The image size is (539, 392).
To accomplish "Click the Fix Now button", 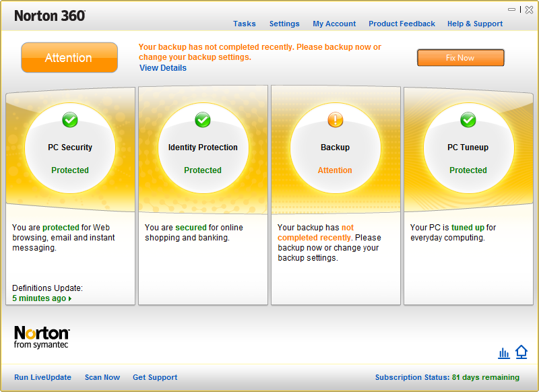I will coord(461,58).
